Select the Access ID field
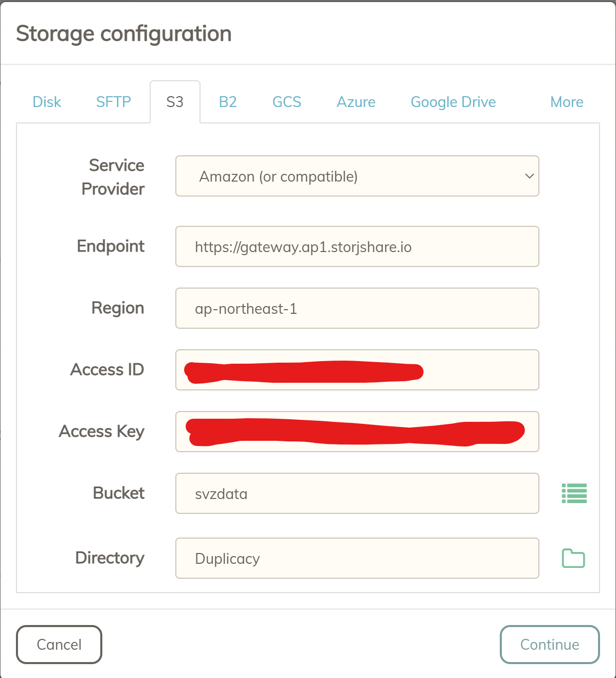Image resolution: width=616 pixels, height=678 pixels. tap(357, 370)
